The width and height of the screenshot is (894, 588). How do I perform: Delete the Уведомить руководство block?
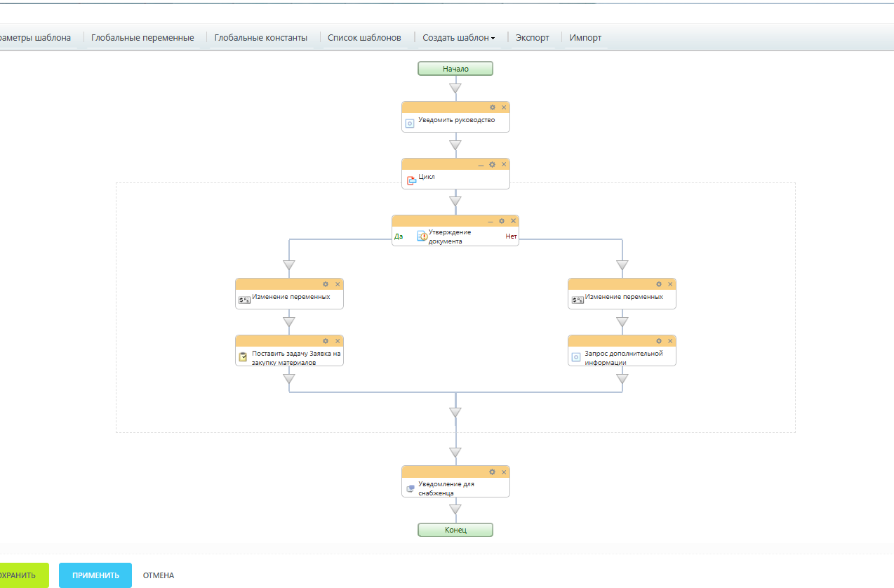pos(504,107)
